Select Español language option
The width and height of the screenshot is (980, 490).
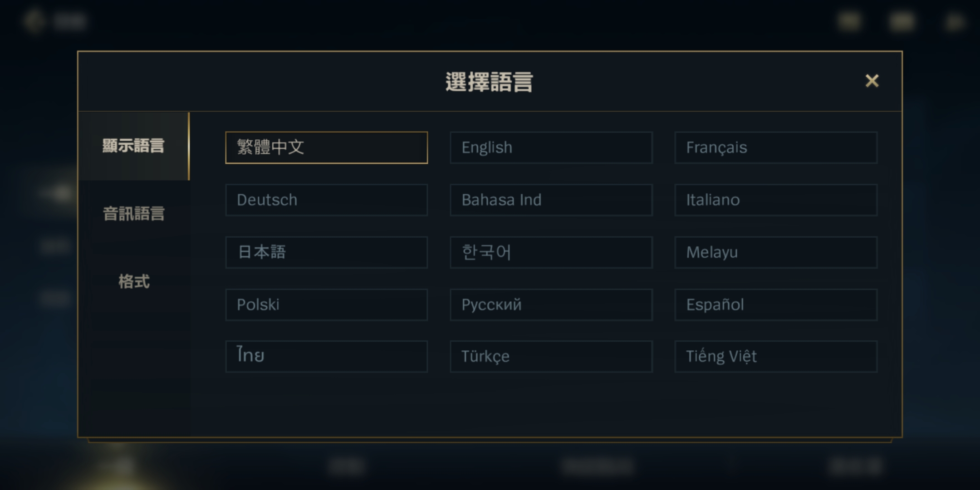coord(775,304)
